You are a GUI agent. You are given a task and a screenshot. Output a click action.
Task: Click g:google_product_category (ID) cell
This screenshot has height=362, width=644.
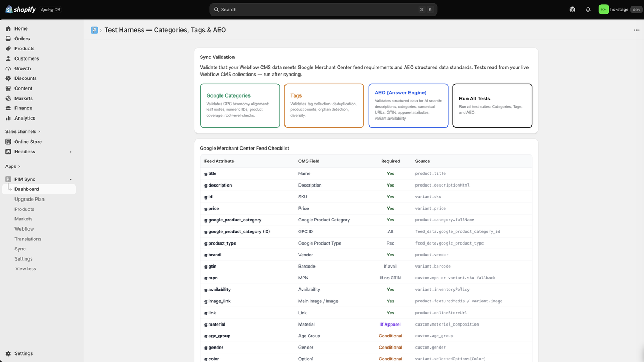coord(237,232)
